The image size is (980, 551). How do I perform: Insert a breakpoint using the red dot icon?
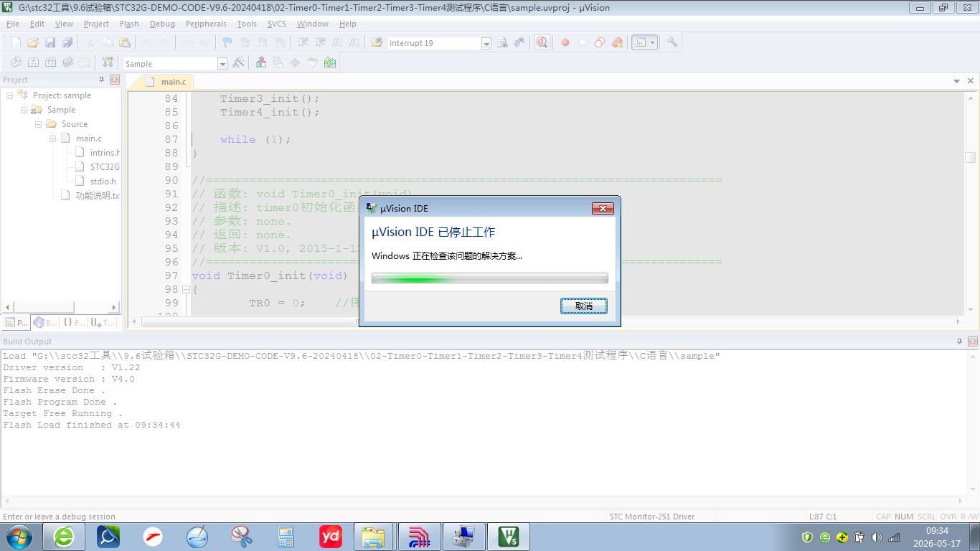tap(565, 43)
